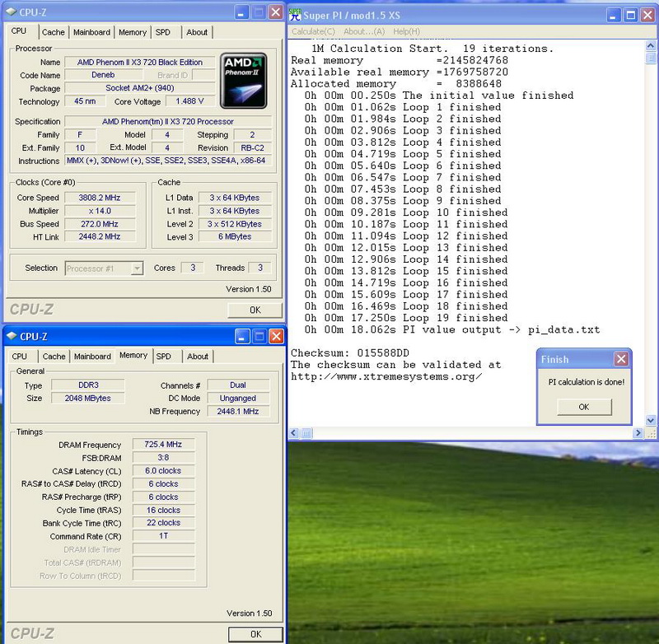Select Memory tab in top CPU-Z
659x644 pixels.
click(x=133, y=32)
